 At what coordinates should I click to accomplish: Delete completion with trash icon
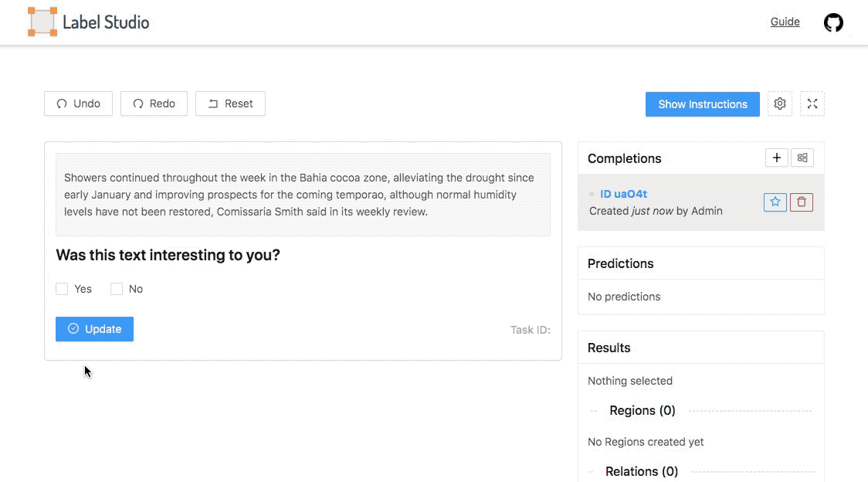[802, 202]
